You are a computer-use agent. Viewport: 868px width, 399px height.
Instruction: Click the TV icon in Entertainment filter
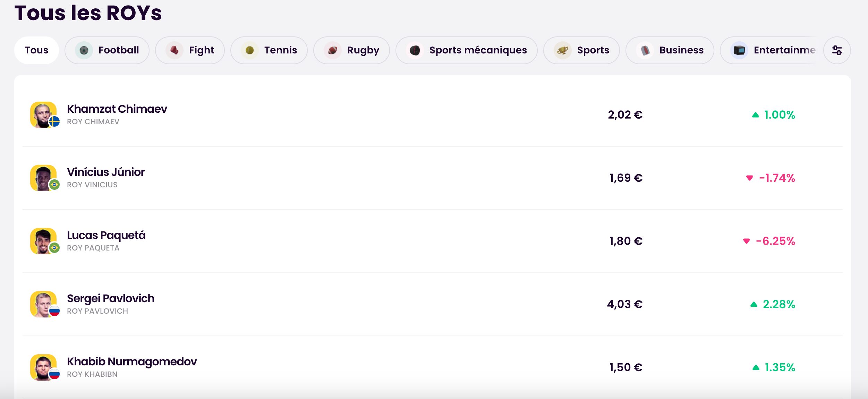[x=739, y=50]
